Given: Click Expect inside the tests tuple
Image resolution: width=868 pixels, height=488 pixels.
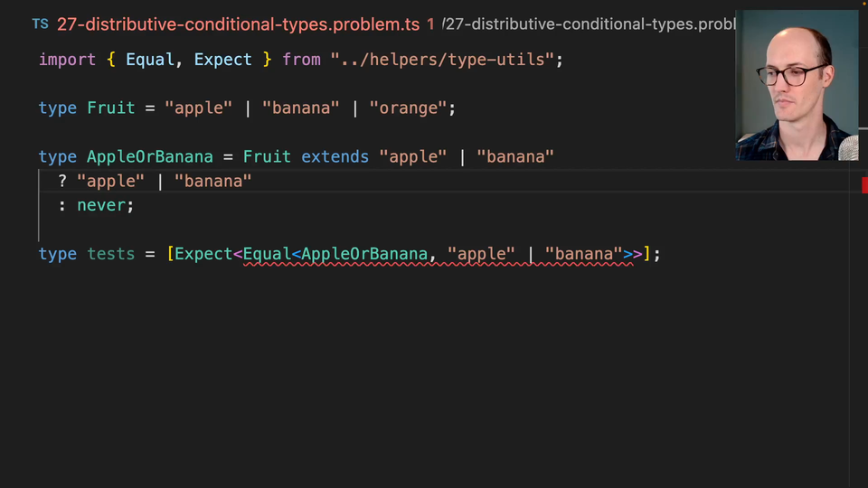Looking at the screenshot, I should point(203,255).
